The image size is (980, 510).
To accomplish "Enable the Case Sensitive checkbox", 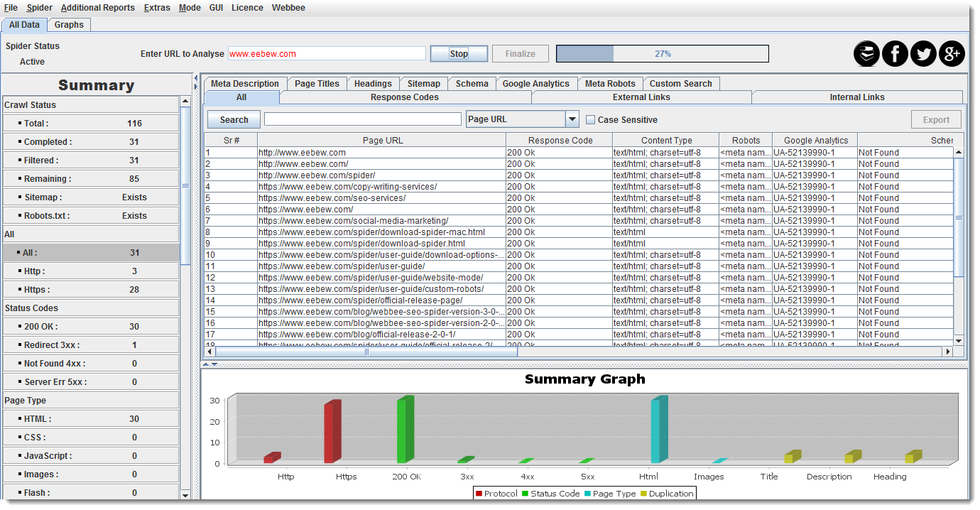I will 590,120.
